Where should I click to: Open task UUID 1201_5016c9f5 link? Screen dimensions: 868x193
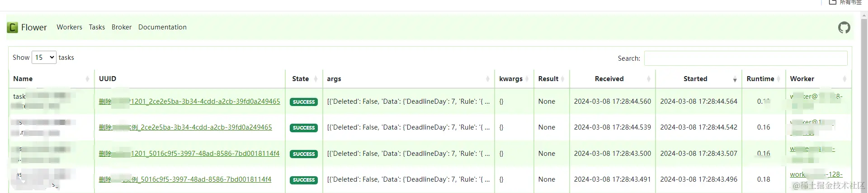[x=189, y=154]
